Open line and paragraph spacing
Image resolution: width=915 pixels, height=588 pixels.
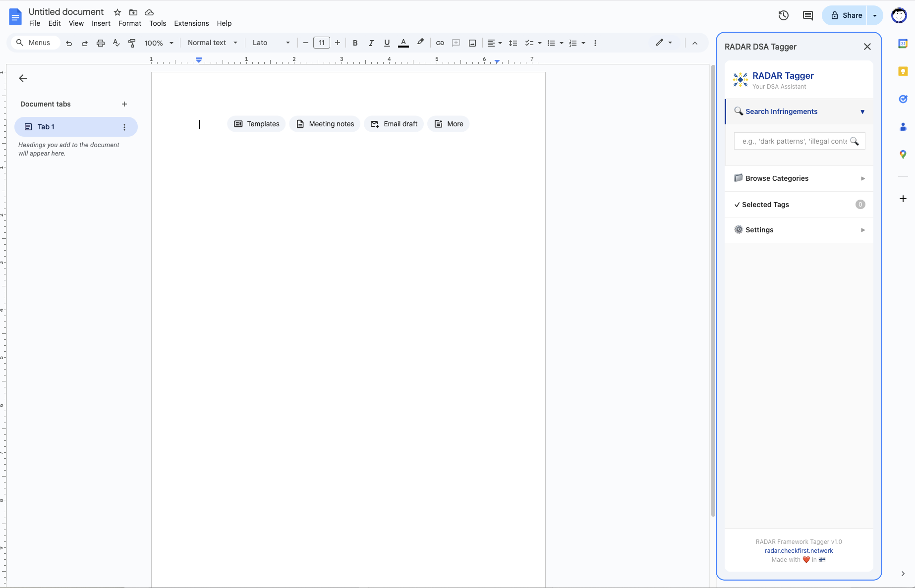[513, 43]
